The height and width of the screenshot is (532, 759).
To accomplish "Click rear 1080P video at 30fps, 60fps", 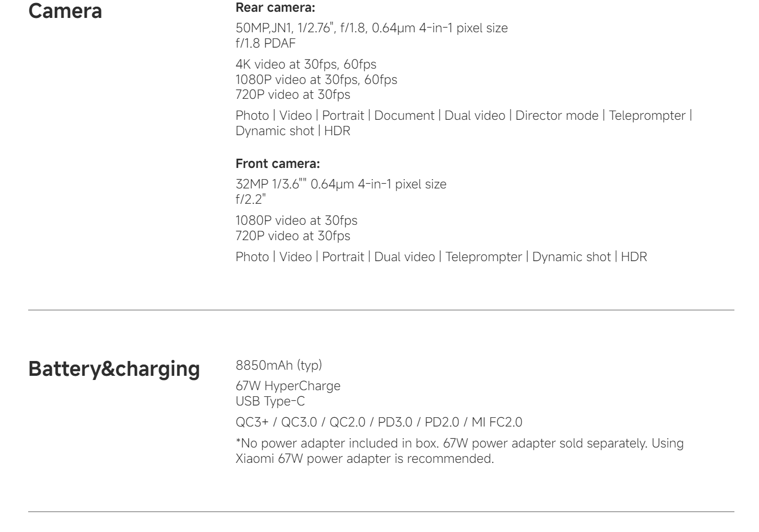I will click(x=317, y=80).
